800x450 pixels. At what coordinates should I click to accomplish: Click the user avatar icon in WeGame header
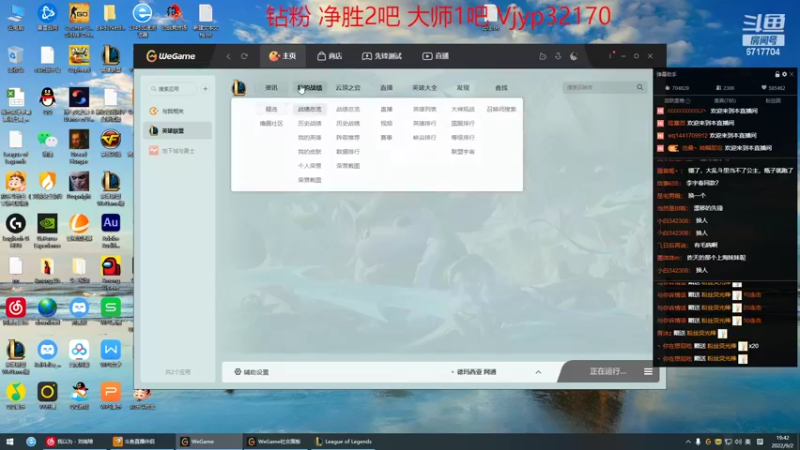coord(574,56)
